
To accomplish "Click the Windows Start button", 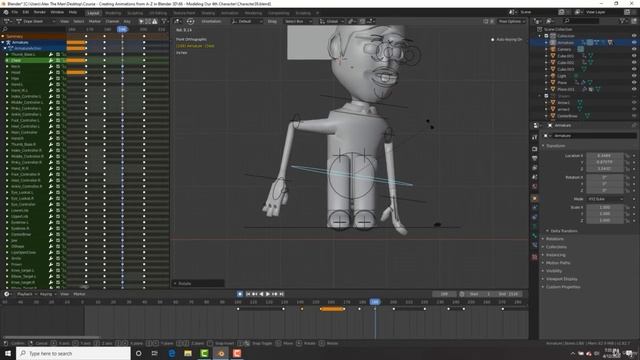I will (x=8, y=353).
